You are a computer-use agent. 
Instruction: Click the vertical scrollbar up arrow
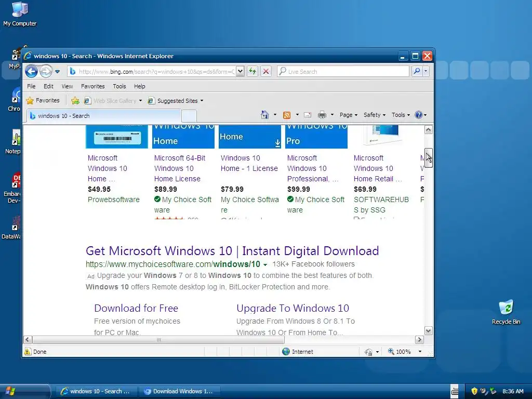pos(429,129)
